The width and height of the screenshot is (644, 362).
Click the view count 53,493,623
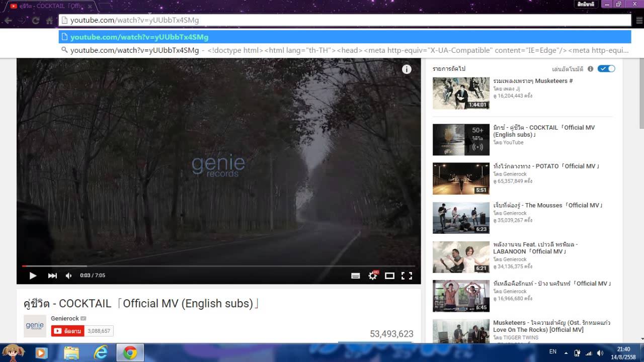coord(391,334)
